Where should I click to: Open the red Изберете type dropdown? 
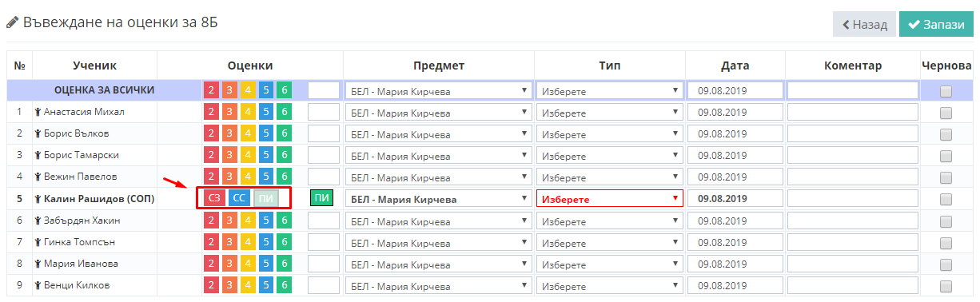click(x=610, y=199)
